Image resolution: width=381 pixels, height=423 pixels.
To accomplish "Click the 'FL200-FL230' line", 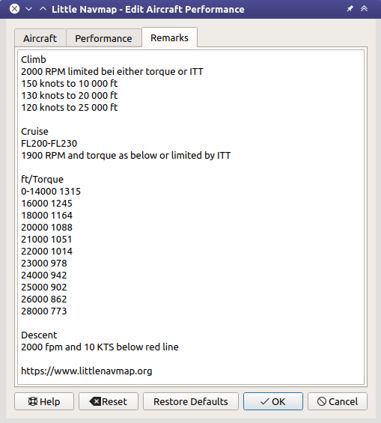I will 49,143.
